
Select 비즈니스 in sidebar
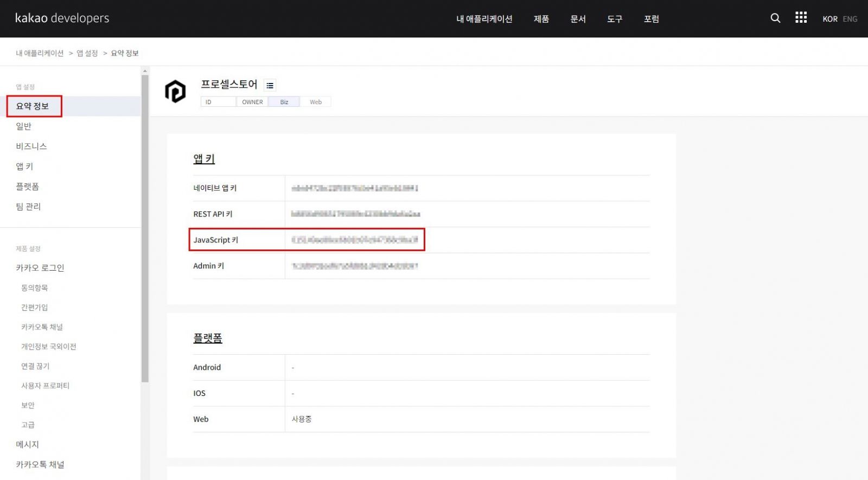(31, 146)
